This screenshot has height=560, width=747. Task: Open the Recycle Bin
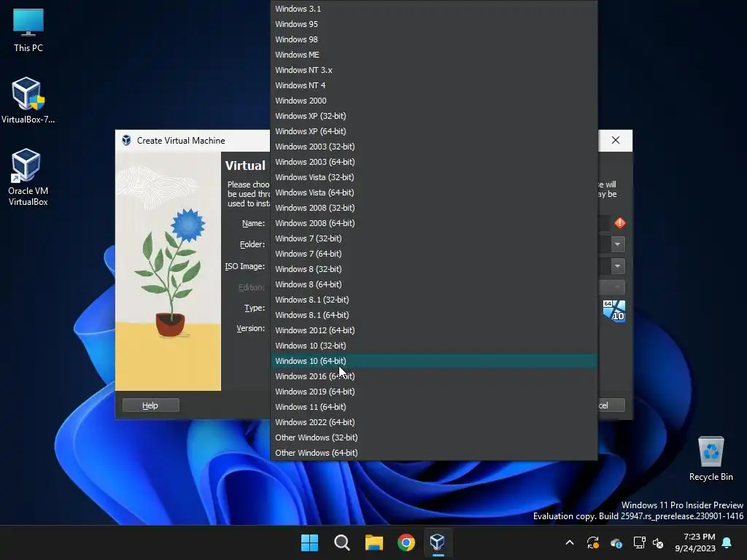pyautogui.click(x=711, y=459)
